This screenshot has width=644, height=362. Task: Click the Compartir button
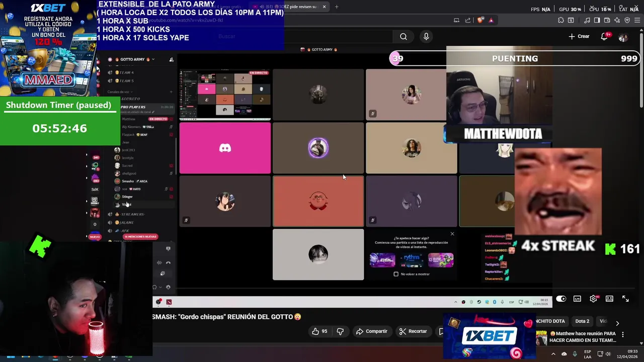tap(371, 331)
